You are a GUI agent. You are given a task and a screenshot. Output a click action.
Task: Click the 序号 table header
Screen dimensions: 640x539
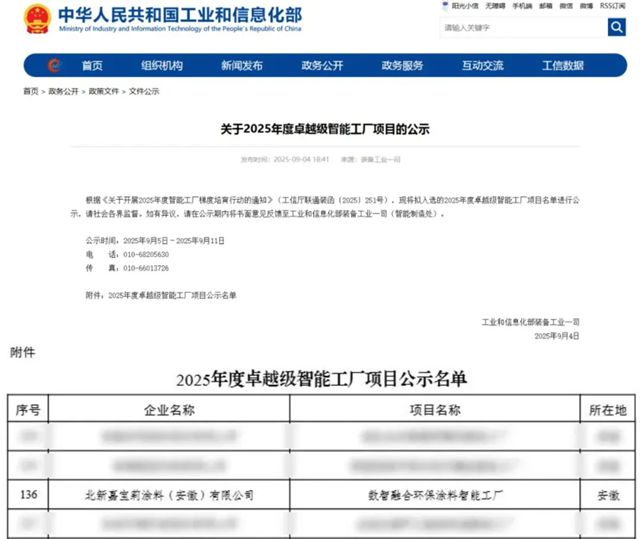pos(28,410)
